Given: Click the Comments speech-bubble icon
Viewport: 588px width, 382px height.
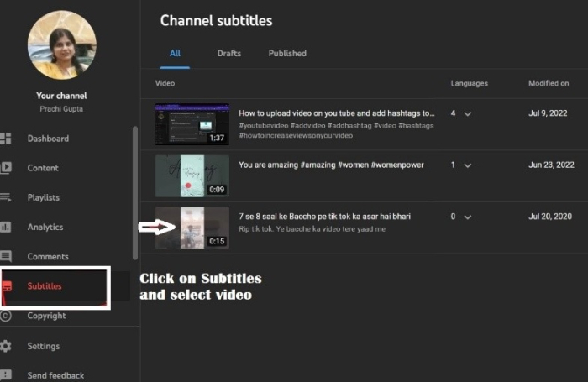Looking at the screenshot, I should [x=6, y=256].
